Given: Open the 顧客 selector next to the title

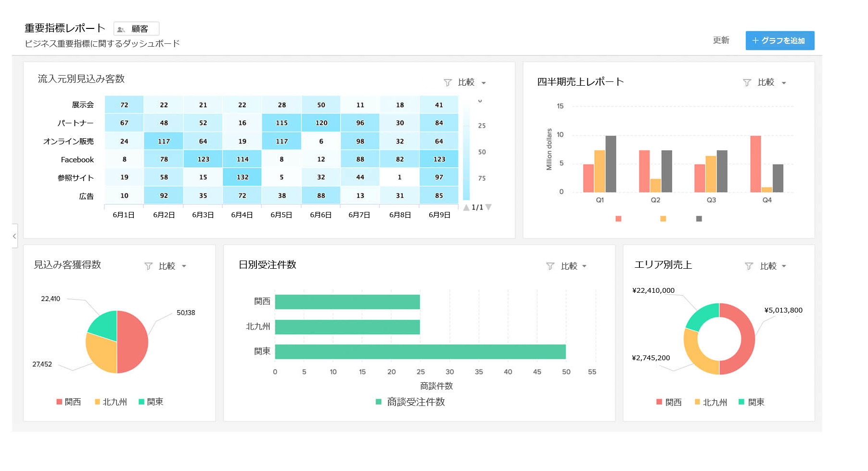Looking at the screenshot, I should (136, 29).
